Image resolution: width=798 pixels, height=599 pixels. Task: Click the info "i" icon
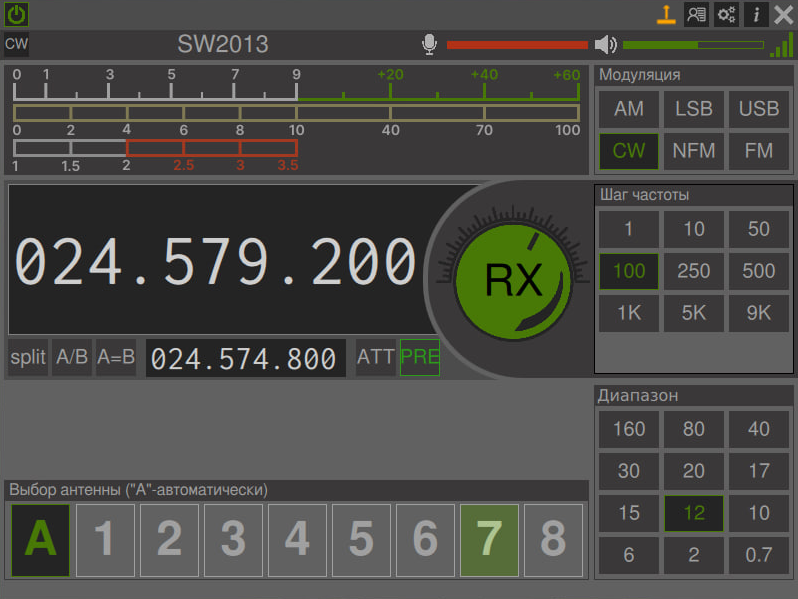pos(756,14)
